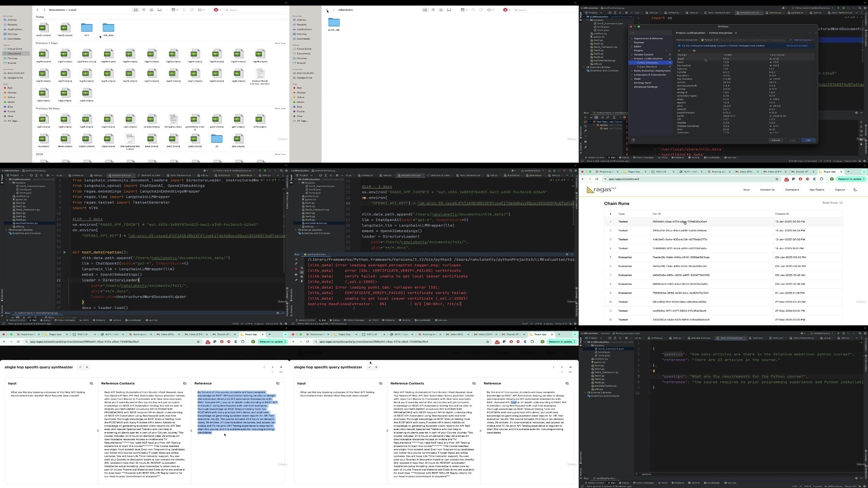Switch Documents Finder window to gallery view
The width and height of the screenshot is (868, 488).
click(160, 10)
